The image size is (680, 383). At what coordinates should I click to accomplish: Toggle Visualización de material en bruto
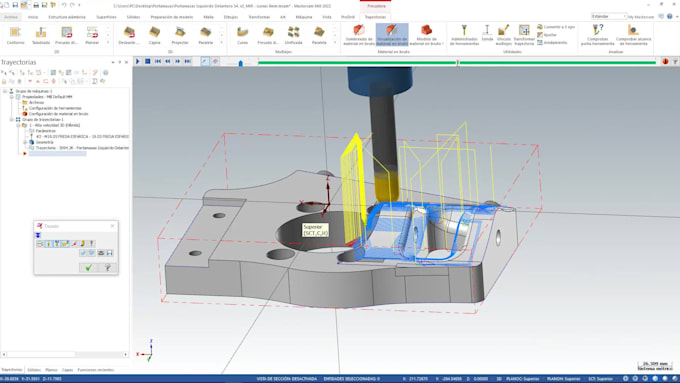[392, 35]
